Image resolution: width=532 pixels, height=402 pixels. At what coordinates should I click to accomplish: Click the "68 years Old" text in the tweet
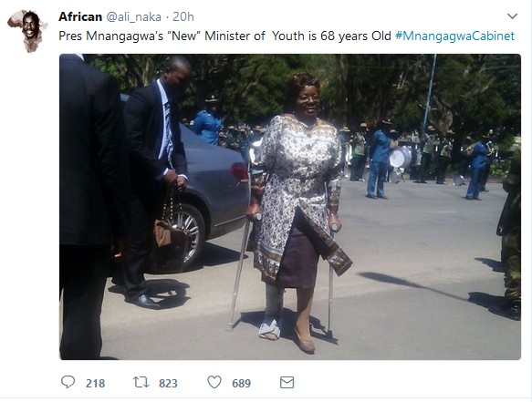click(356, 36)
